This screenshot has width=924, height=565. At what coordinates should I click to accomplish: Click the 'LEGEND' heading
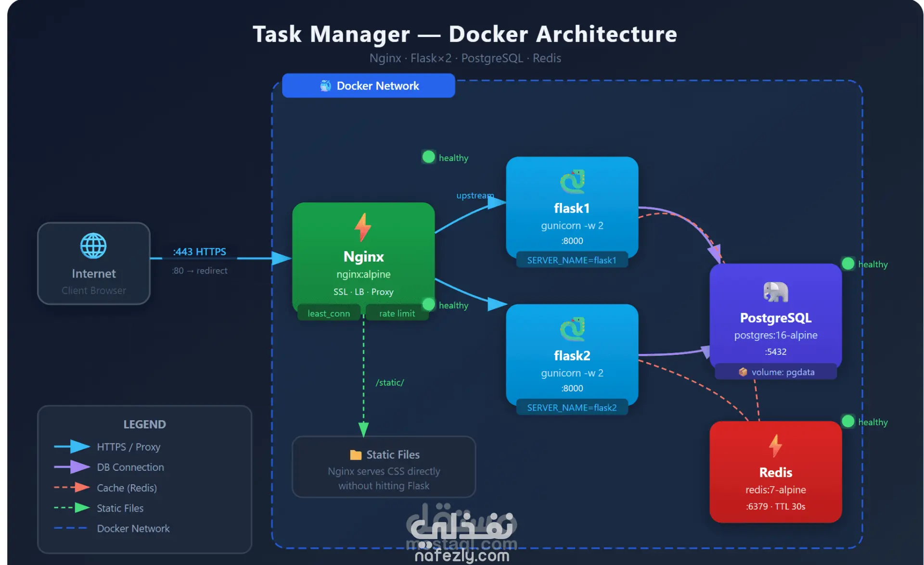144,424
